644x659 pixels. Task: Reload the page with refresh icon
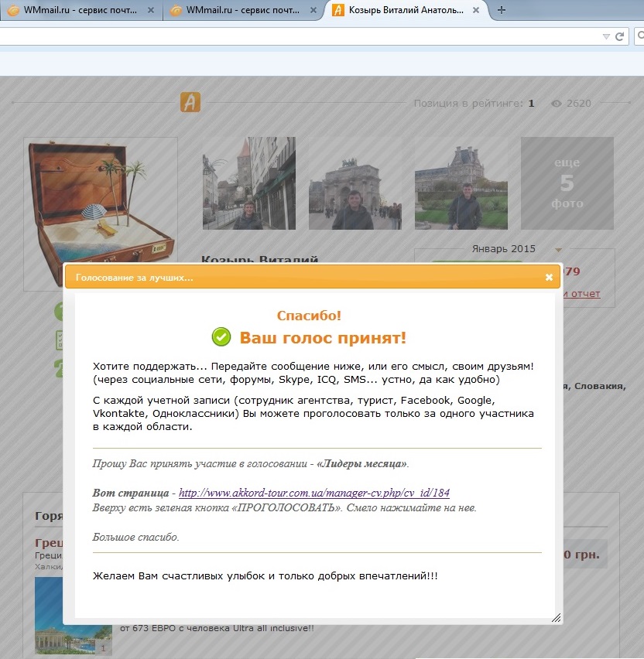point(619,36)
